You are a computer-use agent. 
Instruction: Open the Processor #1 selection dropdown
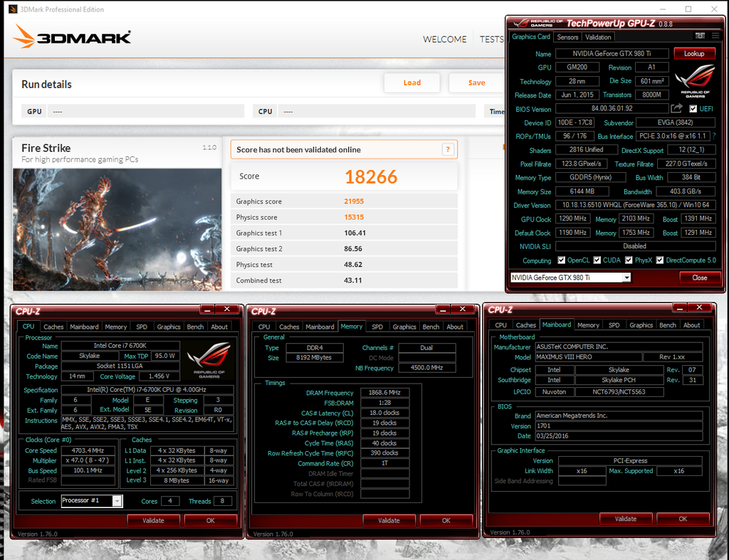(117, 501)
